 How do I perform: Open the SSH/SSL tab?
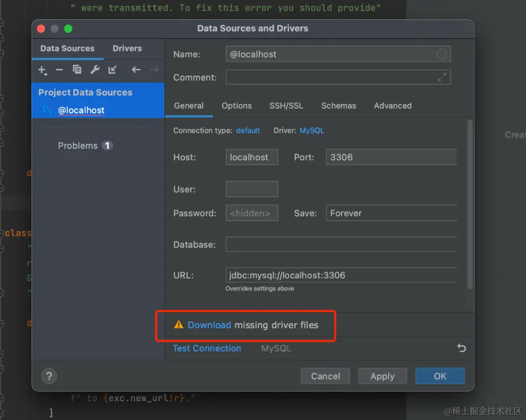286,106
